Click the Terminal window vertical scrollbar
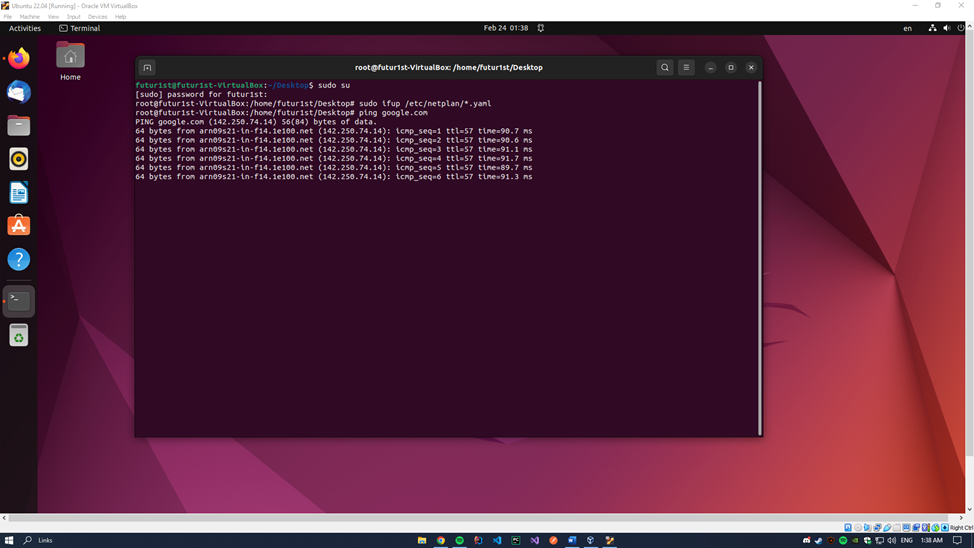974x548 pixels. pos(760,258)
